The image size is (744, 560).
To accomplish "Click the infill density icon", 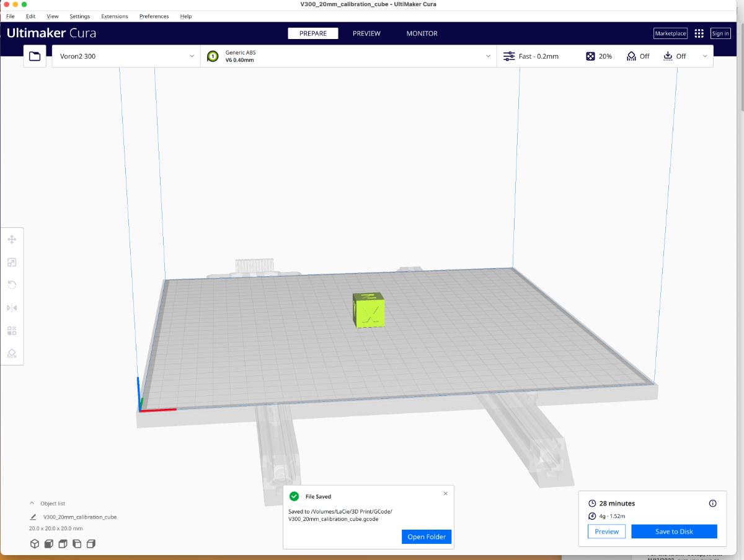I will (590, 56).
